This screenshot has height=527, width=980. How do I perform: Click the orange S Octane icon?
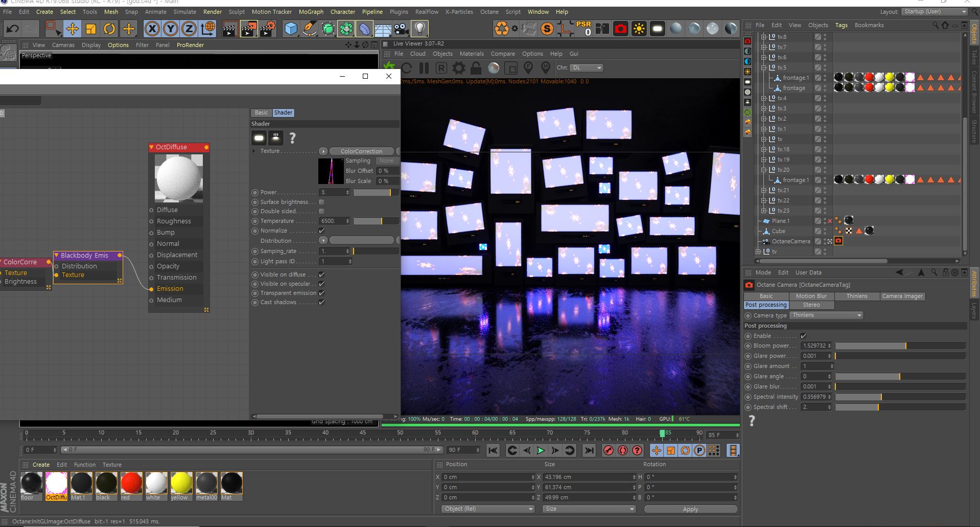point(547,29)
